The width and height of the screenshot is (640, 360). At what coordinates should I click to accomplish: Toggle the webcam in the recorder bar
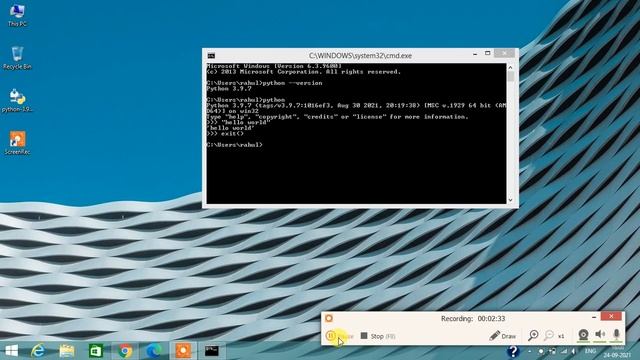click(x=583, y=335)
